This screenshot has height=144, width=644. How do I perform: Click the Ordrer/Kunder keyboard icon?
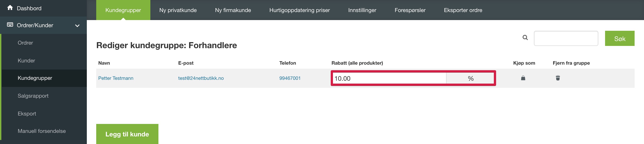point(10,25)
